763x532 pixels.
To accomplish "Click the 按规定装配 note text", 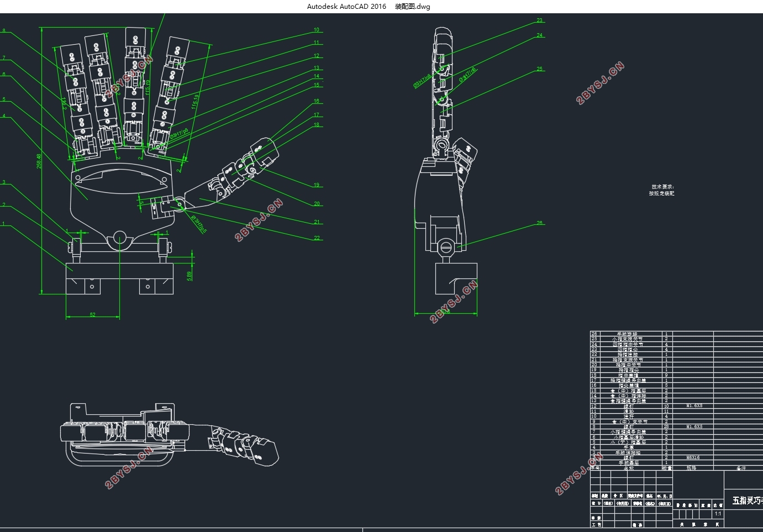I will click(661, 193).
